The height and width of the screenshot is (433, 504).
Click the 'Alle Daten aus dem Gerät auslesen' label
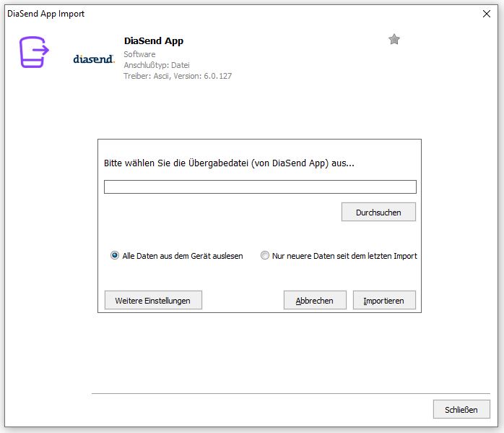(183, 256)
